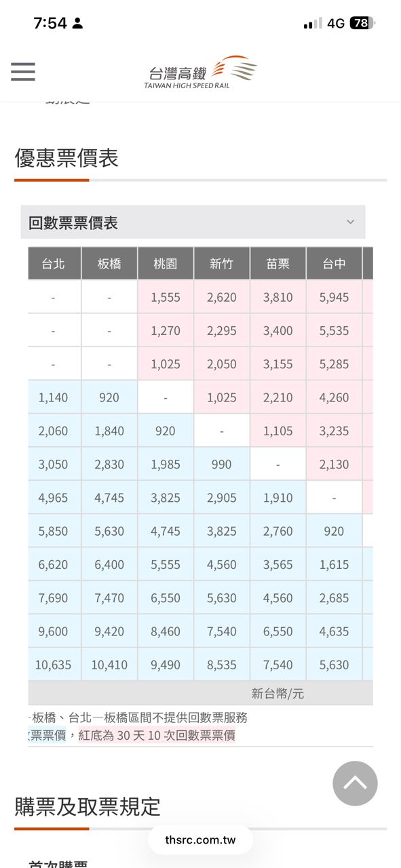Tap the scroll-to-top arrow button

[355, 783]
